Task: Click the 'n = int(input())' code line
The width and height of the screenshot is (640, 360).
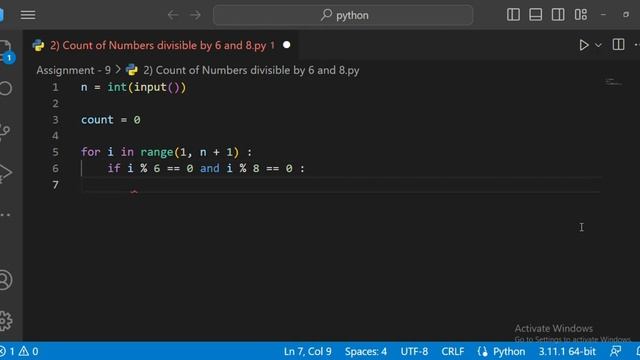Action: [x=133, y=87]
